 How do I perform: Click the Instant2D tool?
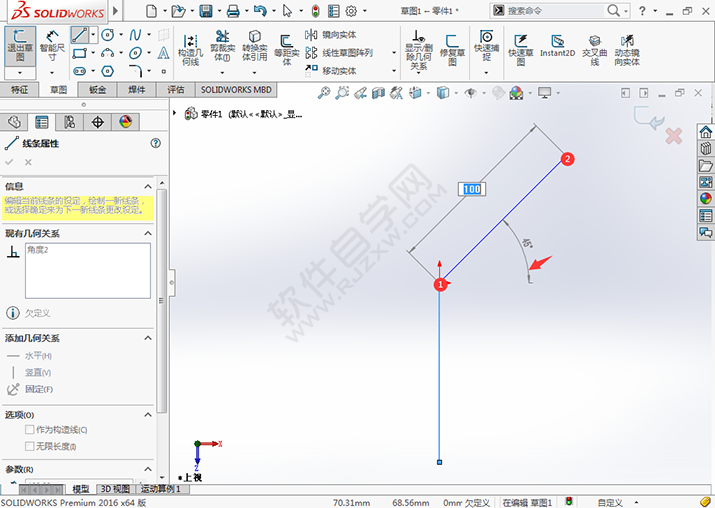(x=557, y=46)
